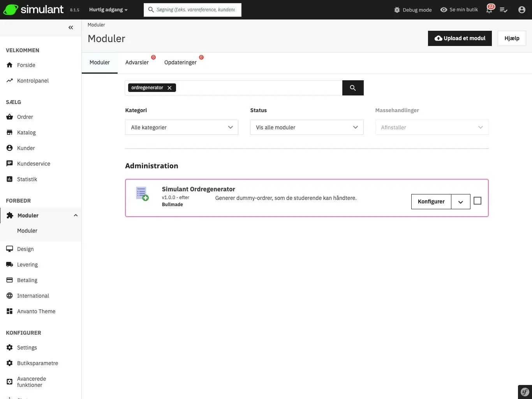532x399 pixels.
Task: Open notifications via the bell icon
Action: [489, 10]
